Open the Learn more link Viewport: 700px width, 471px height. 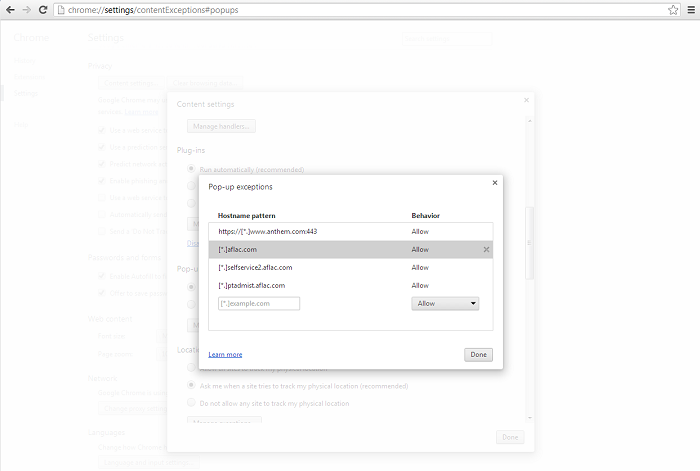coord(225,355)
